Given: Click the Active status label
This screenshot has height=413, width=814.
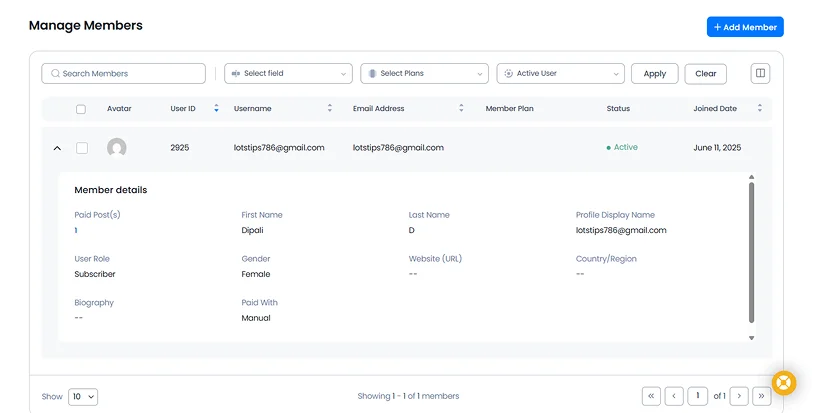Looking at the screenshot, I should [622, 147].
